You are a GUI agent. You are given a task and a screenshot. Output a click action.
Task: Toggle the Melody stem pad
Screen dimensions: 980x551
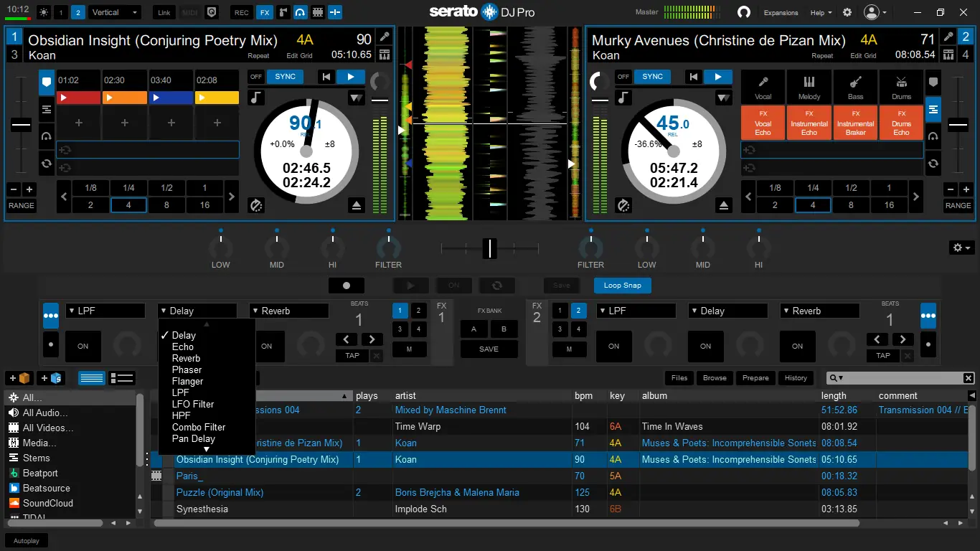tap(809, 87)
